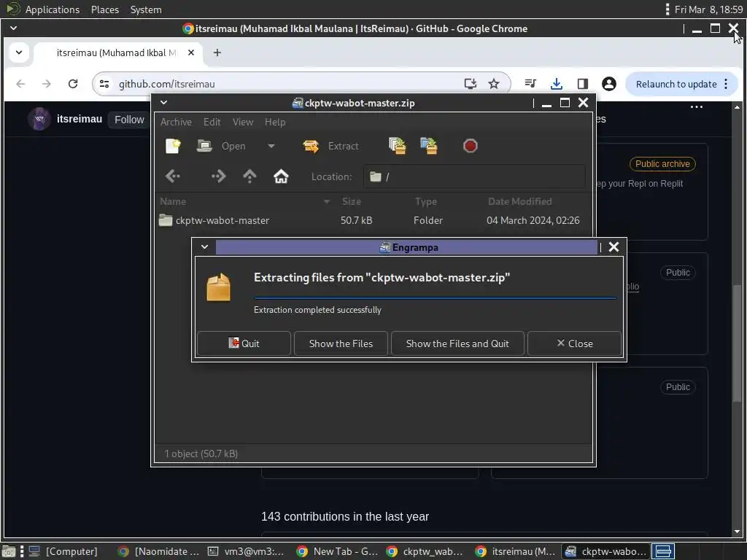Click the red Stop operation icon

pyautogui.click(x=470, y=146)
